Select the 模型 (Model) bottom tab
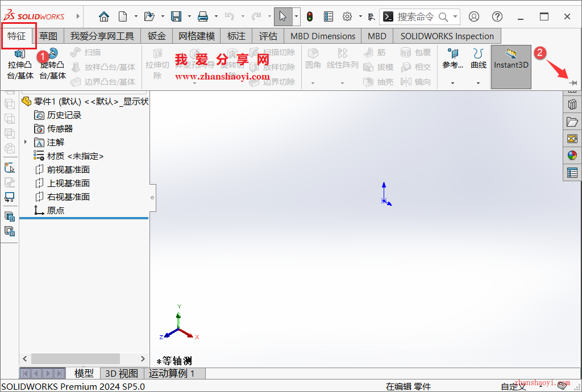 pos(84,373)
